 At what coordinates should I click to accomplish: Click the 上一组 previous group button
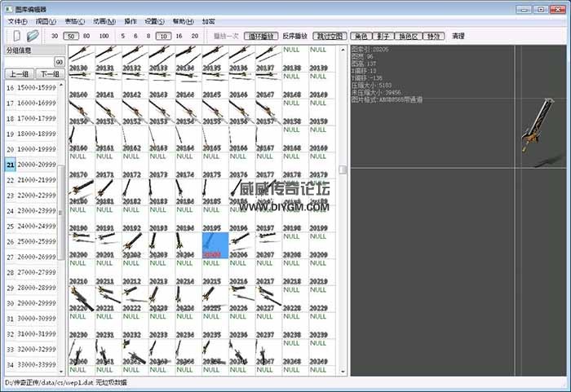20,74
